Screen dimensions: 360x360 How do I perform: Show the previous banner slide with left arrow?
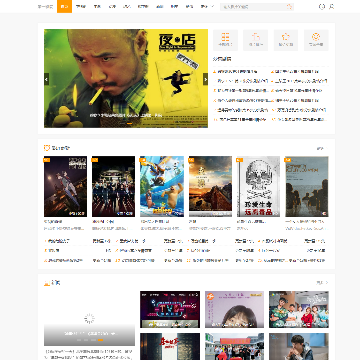pos(46,79)
